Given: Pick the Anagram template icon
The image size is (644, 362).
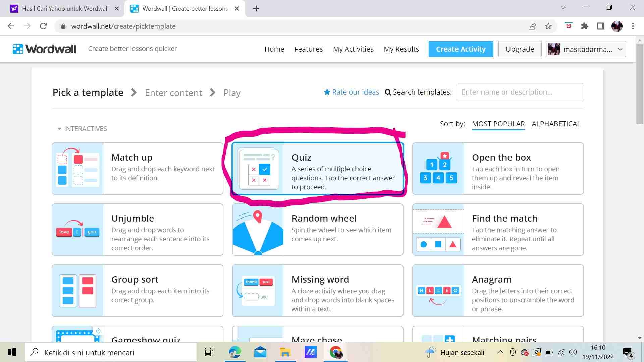Looking at the screenshot, I should pos(438,291).
